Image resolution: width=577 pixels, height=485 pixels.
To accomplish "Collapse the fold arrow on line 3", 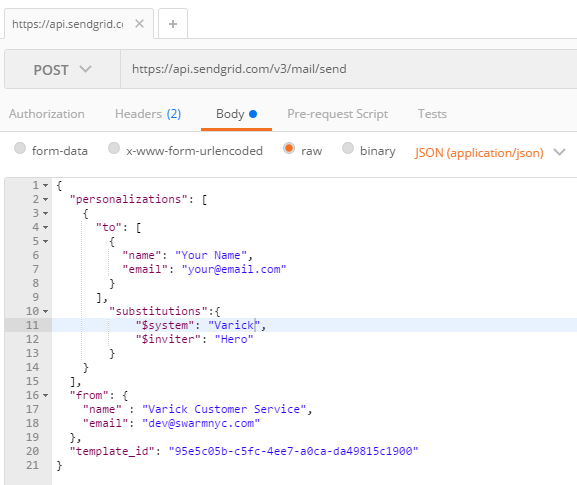I will click(45, 213).
